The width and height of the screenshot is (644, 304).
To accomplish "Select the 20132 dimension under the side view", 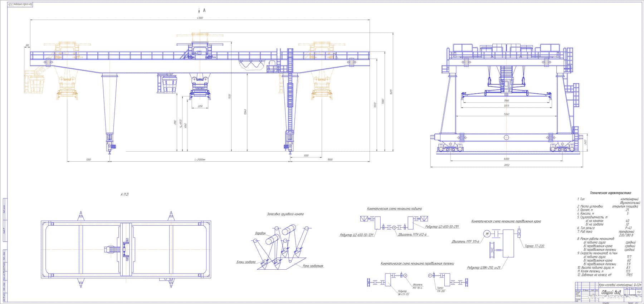I will coord(506,165).
